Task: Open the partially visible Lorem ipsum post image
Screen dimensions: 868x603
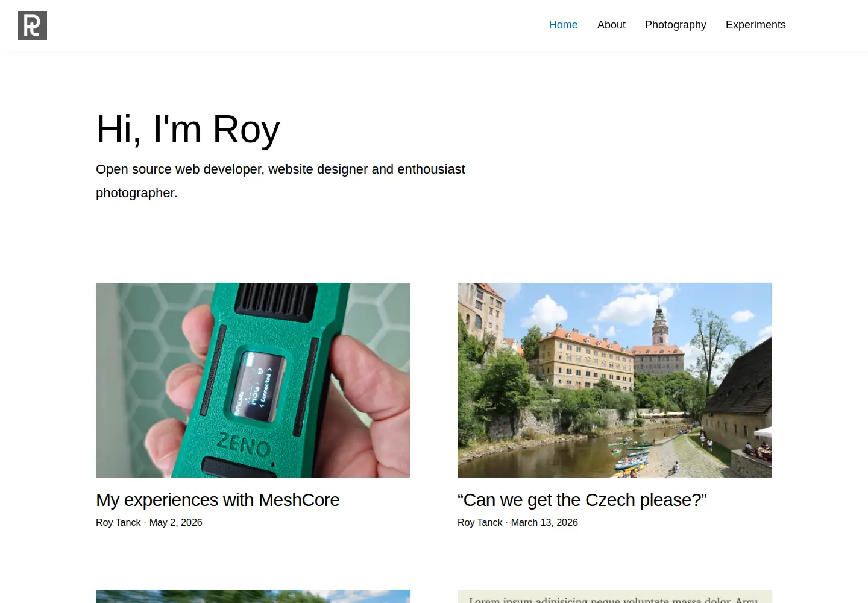Action: pyautogui.click(x=615, y=596)
